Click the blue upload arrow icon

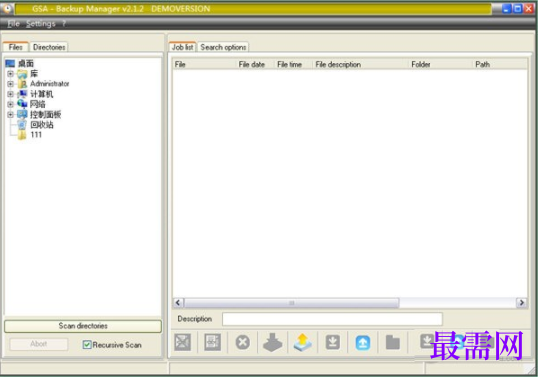363,343
